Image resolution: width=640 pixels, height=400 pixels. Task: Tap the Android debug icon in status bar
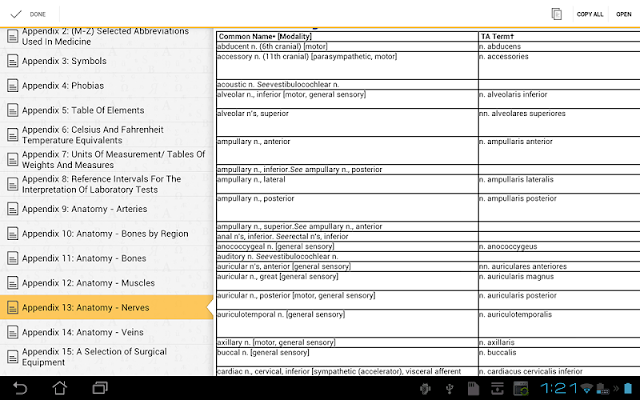click(x=425, y=389)
